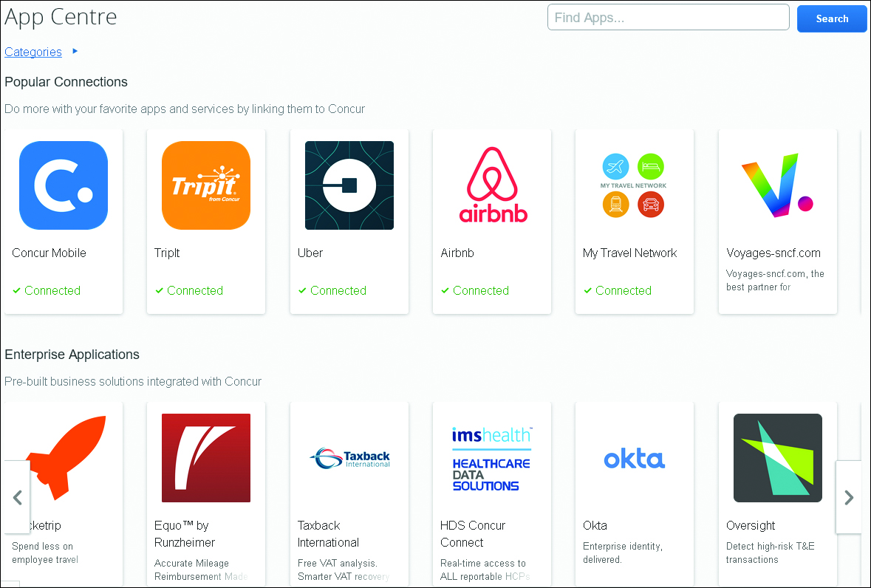Click the Oversight app name
The height and width of the screenshot is (588, 871).
tap(751, 525)
